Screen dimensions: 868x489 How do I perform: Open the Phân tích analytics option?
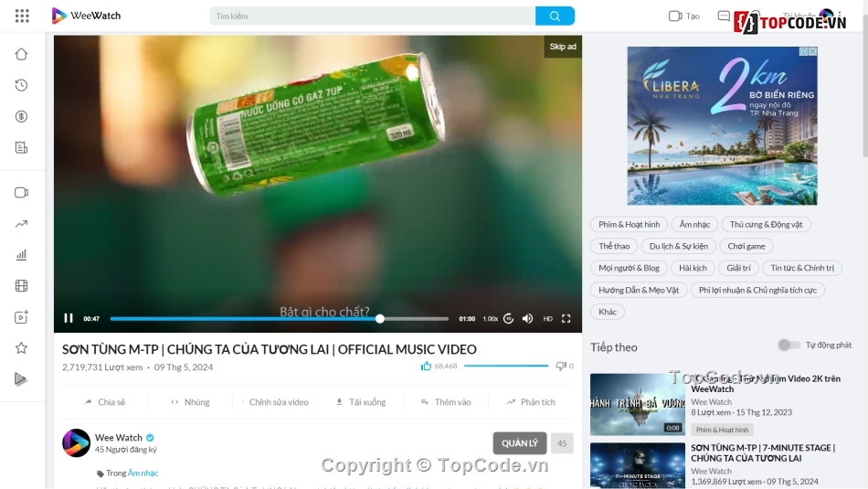point(531,402)
